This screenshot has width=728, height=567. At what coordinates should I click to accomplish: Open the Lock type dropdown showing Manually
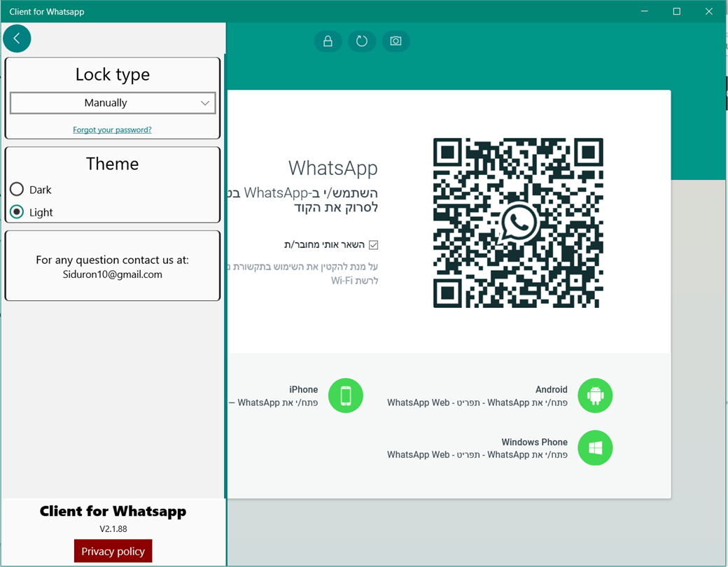click(113, 103)
